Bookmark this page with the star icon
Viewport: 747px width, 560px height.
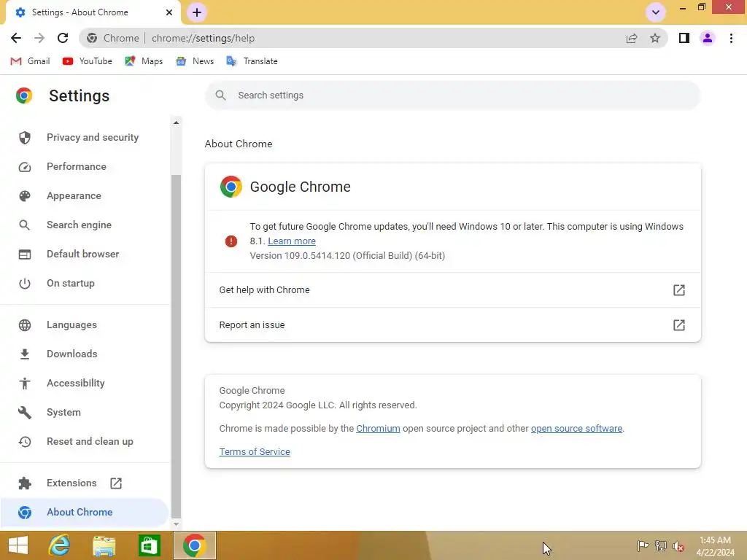655,38
